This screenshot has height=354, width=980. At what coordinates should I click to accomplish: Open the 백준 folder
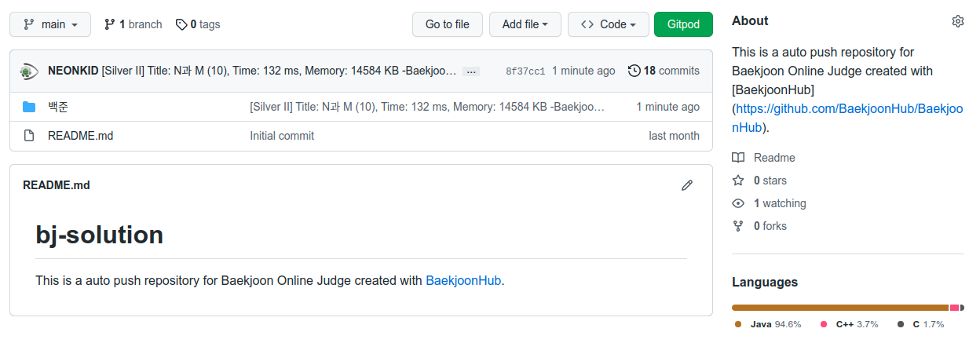(58, 107)
